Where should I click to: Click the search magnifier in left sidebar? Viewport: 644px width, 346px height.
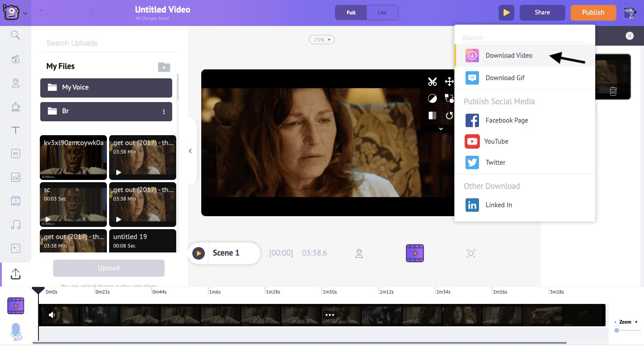(16, 35)
